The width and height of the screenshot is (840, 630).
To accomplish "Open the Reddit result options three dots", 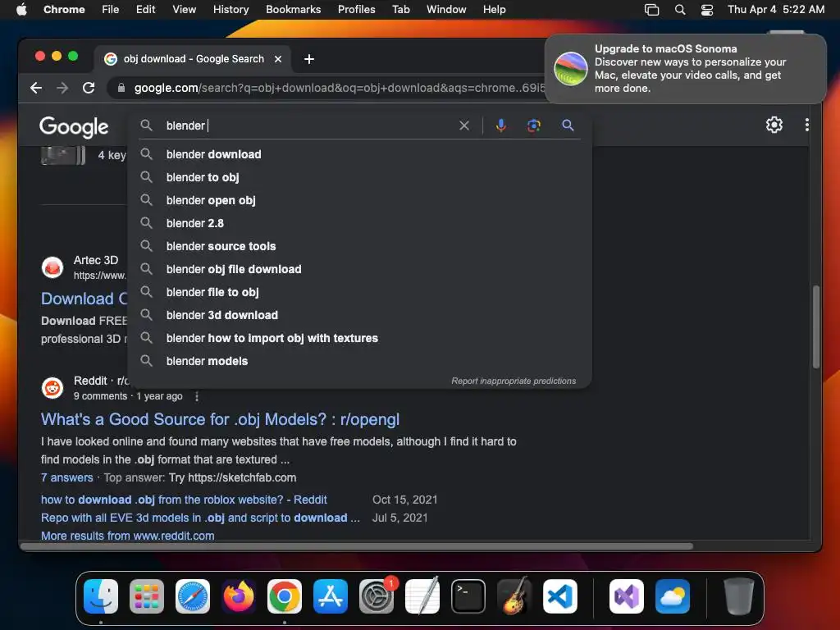I will coord(197,396).
